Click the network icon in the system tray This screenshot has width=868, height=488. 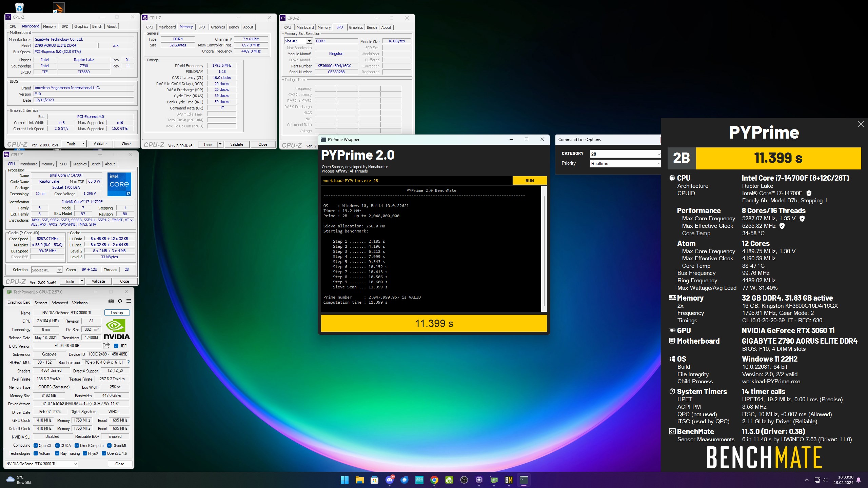click(817, 480)
